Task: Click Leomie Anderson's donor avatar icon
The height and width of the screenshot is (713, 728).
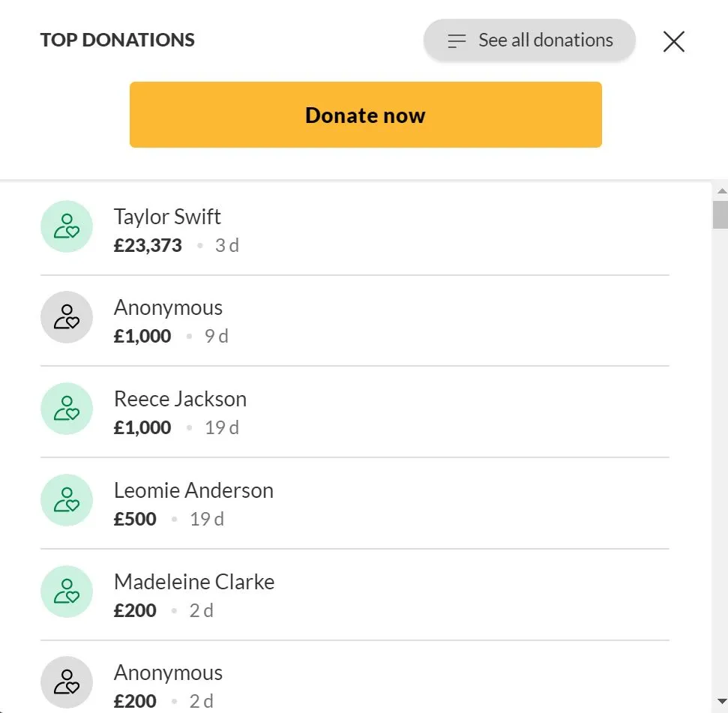Action: coord(66,500)
